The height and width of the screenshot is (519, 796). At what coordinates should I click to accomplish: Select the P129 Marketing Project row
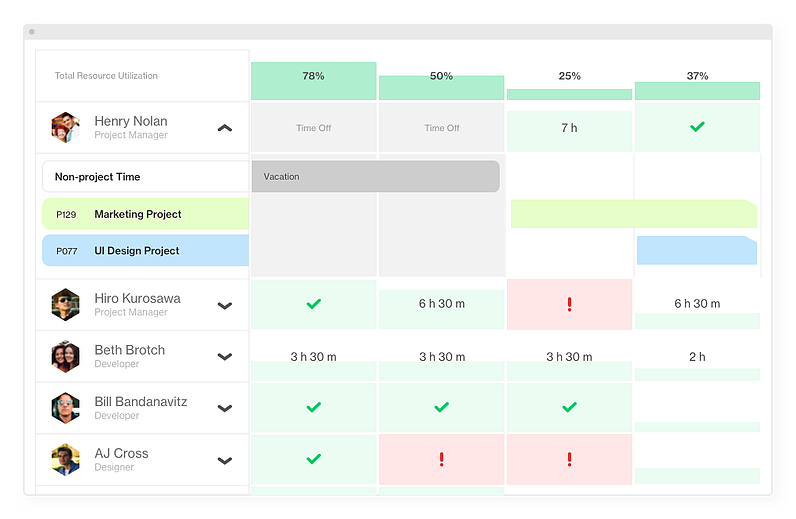pos(146,214)
